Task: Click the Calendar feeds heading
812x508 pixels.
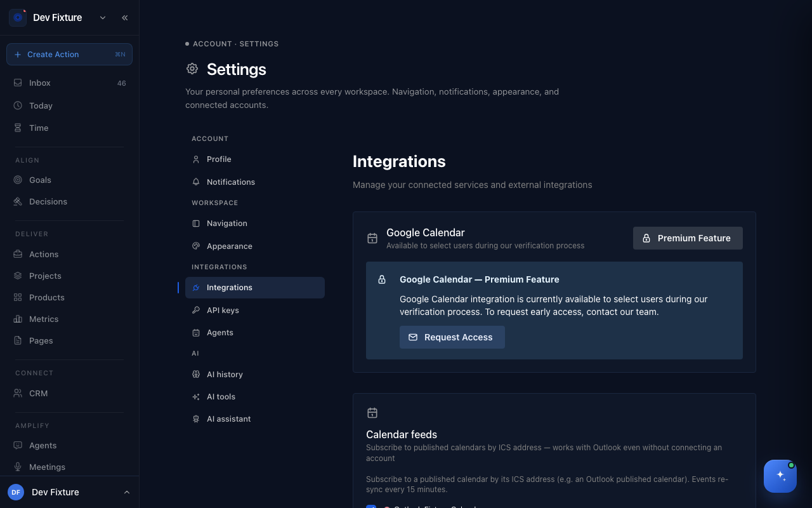Action: pos(402,434)
